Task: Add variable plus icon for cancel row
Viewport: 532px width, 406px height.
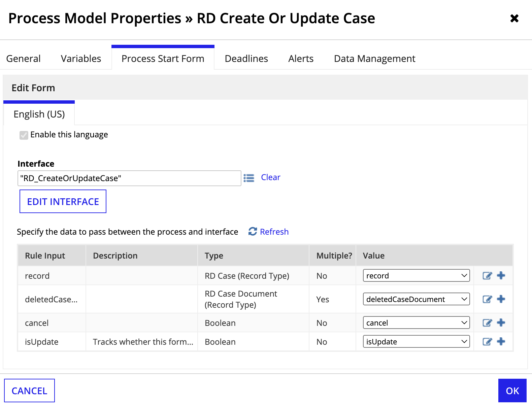Action: coord(501,323)
